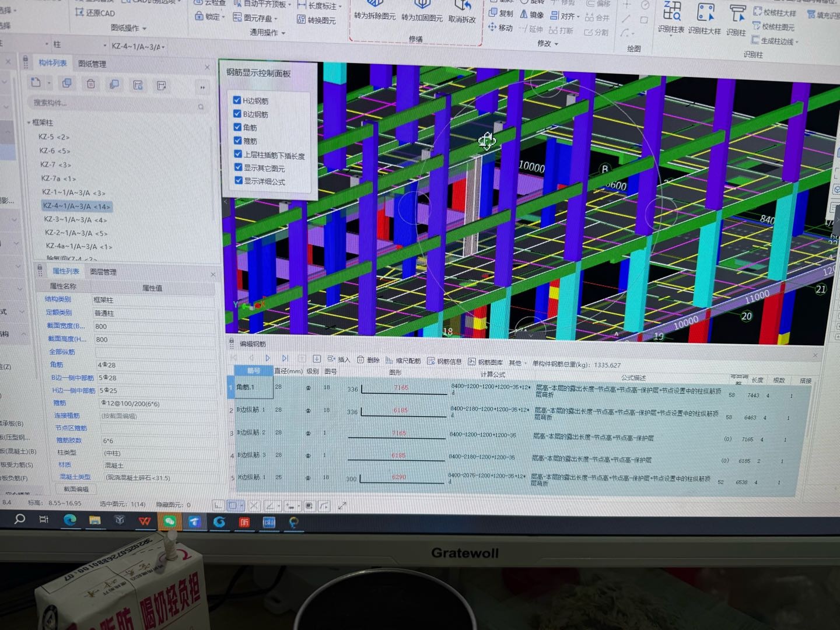The image size is (840, 630).
Task: Click the 校核柱大样 tool
Action: coord(774,12)
